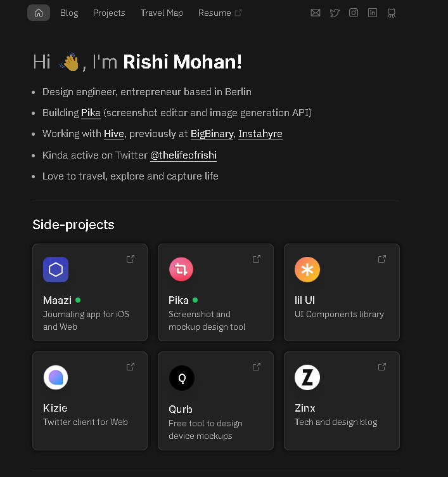Viewport: 448px width, 477px height.
Task: Click the LinkedIn icon in header
Action: click(373, 13)
